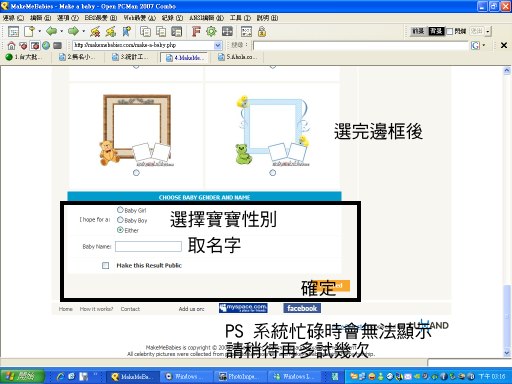Click the Windows Start button
The height and width of the screenshot is (384, 512).
tap(22, 376)
